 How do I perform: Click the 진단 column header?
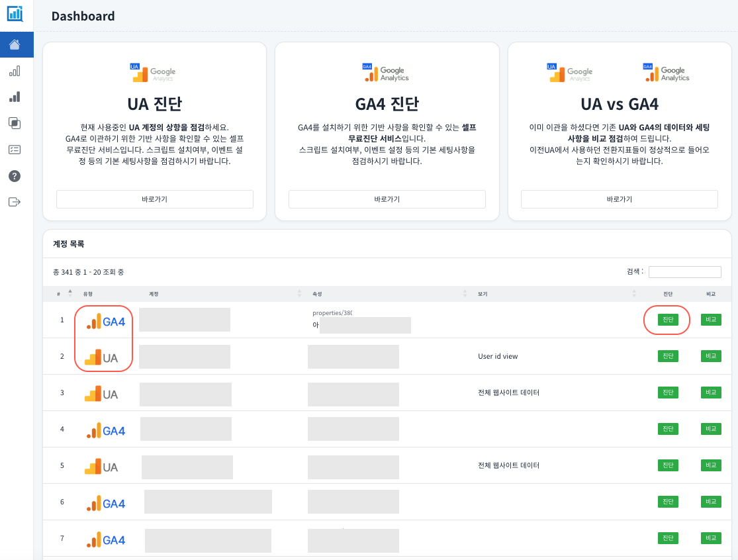pos(668,294)
